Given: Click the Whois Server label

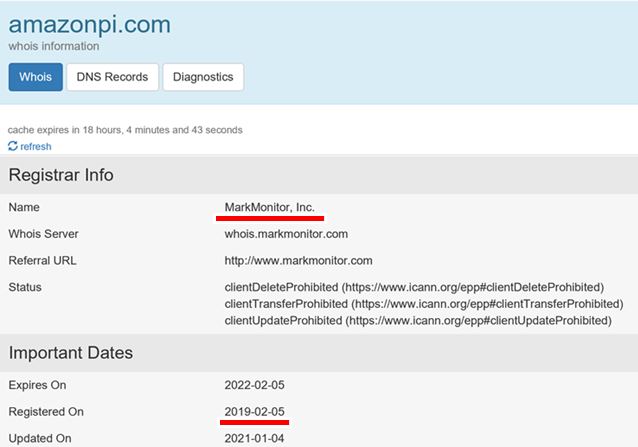Looking at the screenshot, I should coord(43,234).
